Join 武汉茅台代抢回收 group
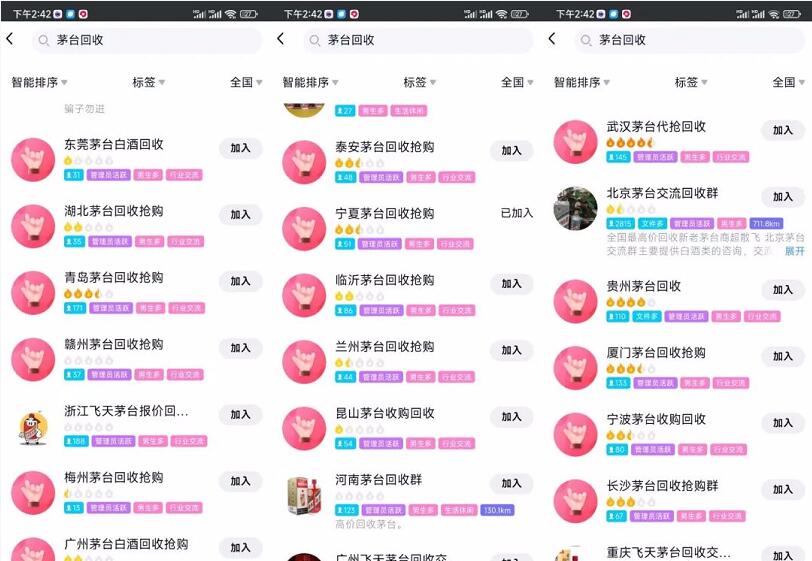This screenshot has height=561, width=812. (x=783, y=130)
